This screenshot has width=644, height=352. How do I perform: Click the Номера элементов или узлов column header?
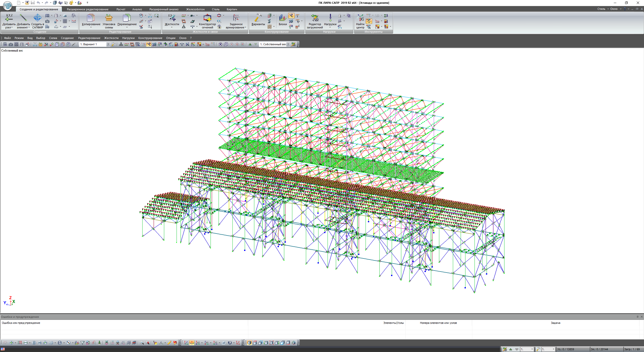tap(438, 323)
